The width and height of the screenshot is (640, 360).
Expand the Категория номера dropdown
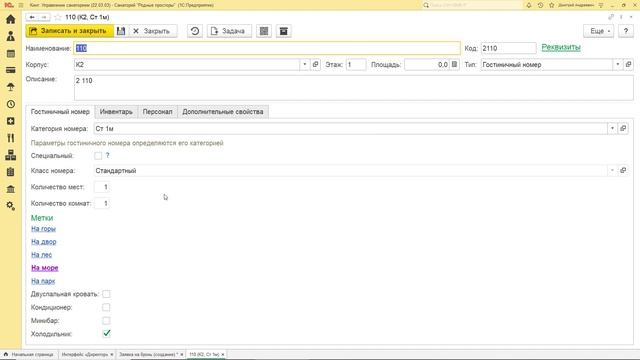(612, 128)
